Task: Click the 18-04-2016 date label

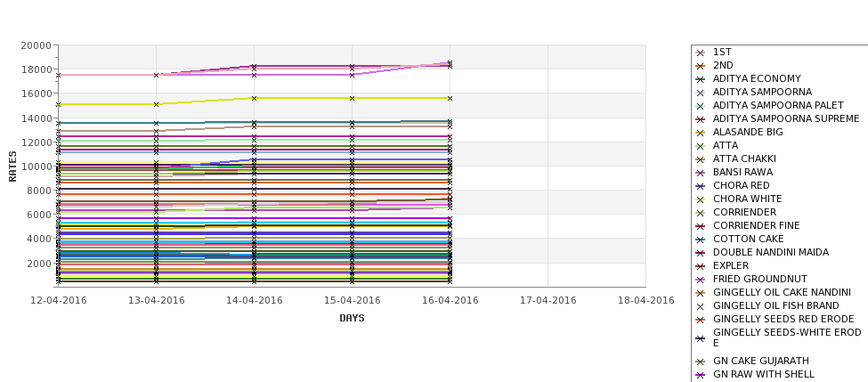Action: coord(646,301)
